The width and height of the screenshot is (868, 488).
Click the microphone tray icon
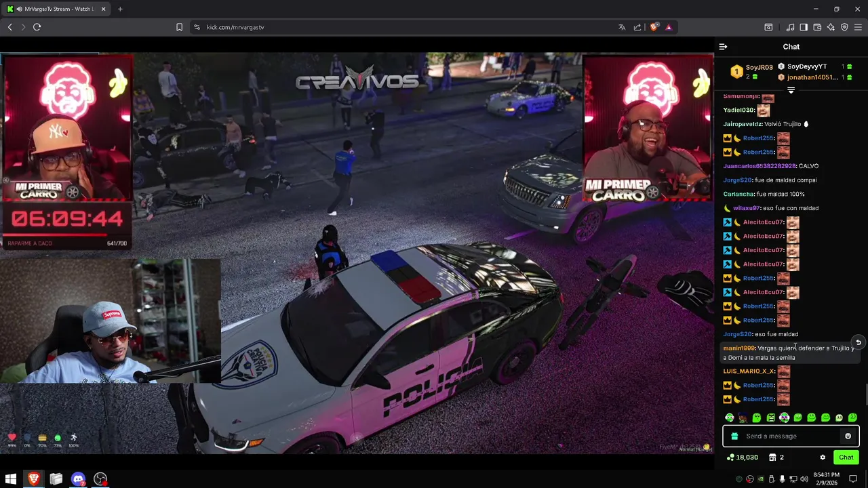coord(783,479)
